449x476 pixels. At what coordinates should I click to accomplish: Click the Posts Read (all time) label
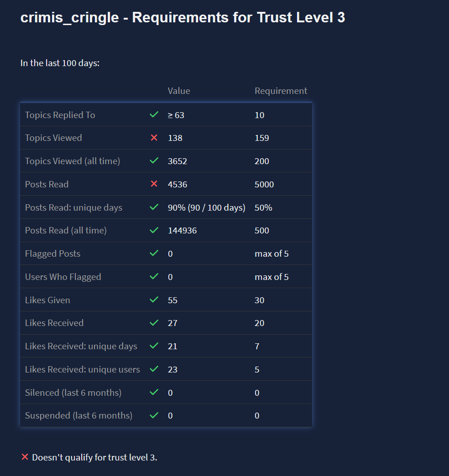66,230
